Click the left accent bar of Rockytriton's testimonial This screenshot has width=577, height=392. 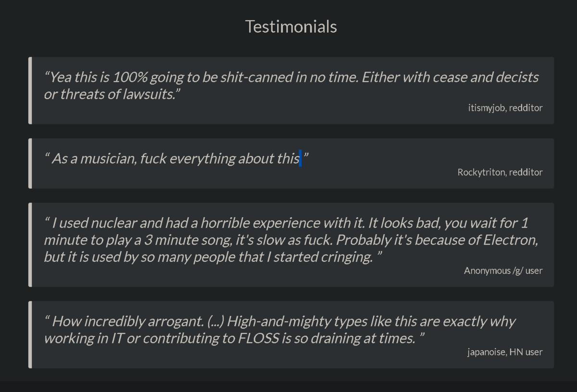(30, 163)
